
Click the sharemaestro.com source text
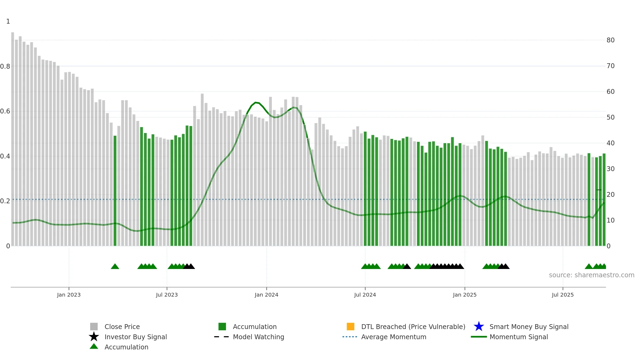[x=591, y=275]
